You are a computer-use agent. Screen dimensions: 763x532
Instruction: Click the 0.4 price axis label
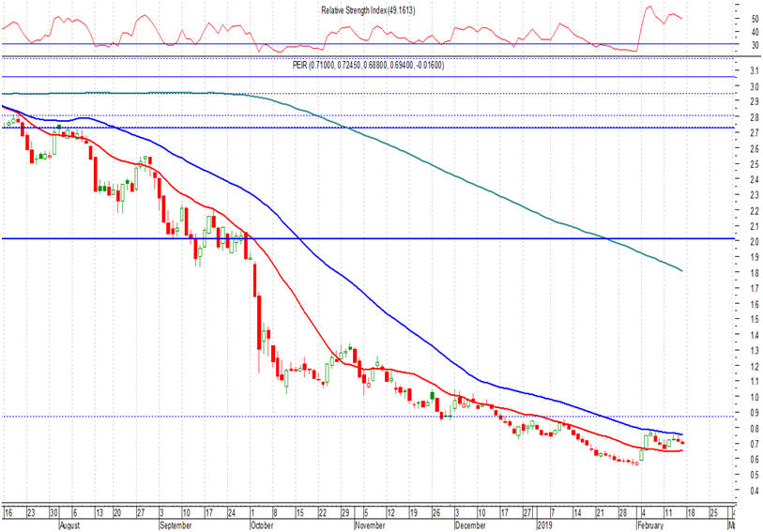pos(755,490)
